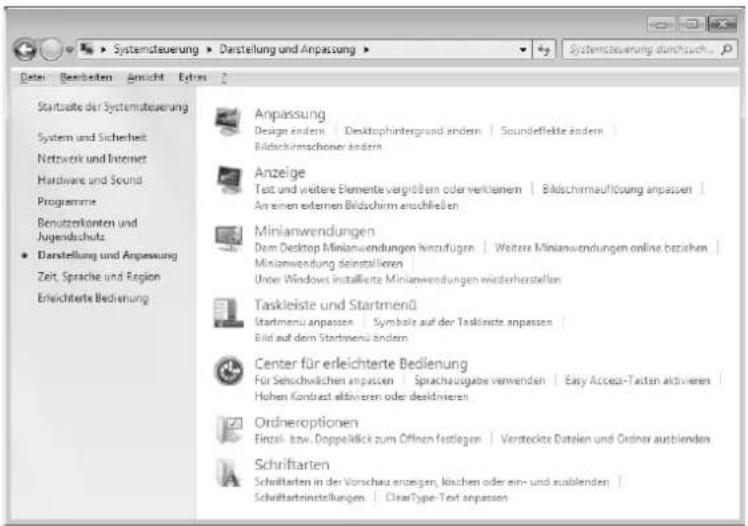748x526 pixels.
Task: Open Anzeige via its display icon
Action: pos(229,179)
